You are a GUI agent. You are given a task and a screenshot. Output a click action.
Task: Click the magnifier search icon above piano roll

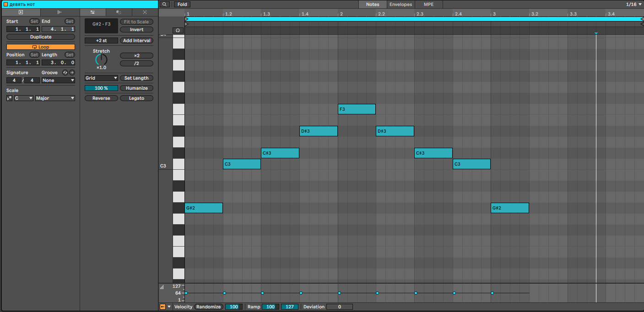point(165,5)
